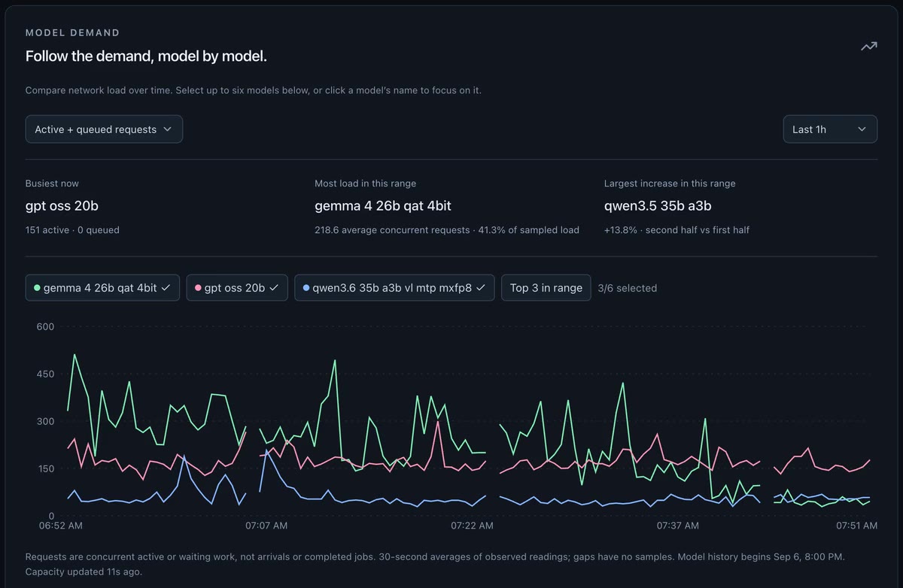Click the 07:37 AM x-axis label
Screen dimensions: 903x588
click(x=678, y=526)
